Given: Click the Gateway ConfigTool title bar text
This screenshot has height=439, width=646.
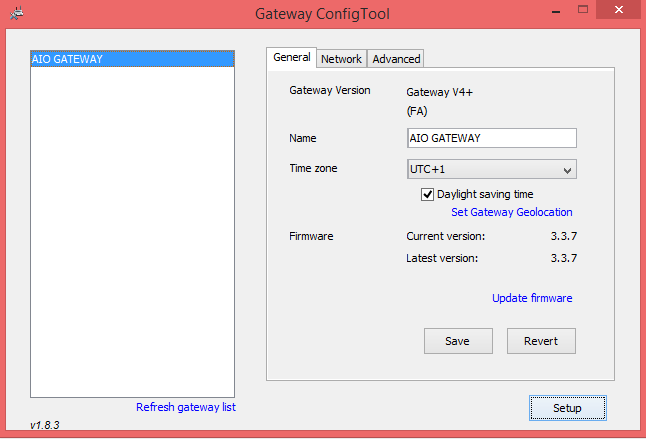Looking at the screenshot, I should click(x=322, y=14).
